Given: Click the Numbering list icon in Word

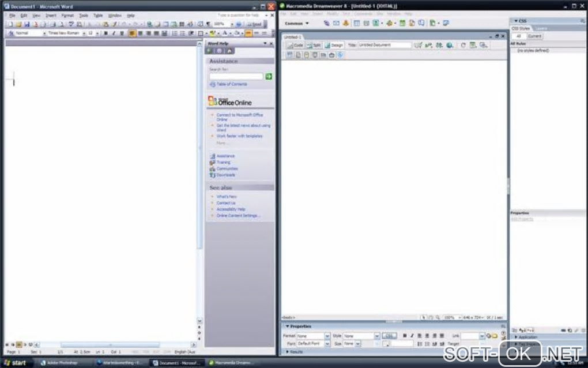Looking at the screenshot, I should (x=175, y=33).
